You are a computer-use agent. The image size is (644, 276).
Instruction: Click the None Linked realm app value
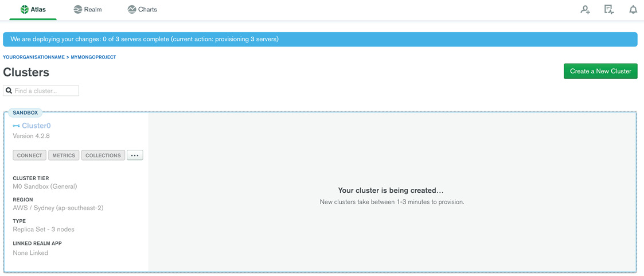[30, 253]
